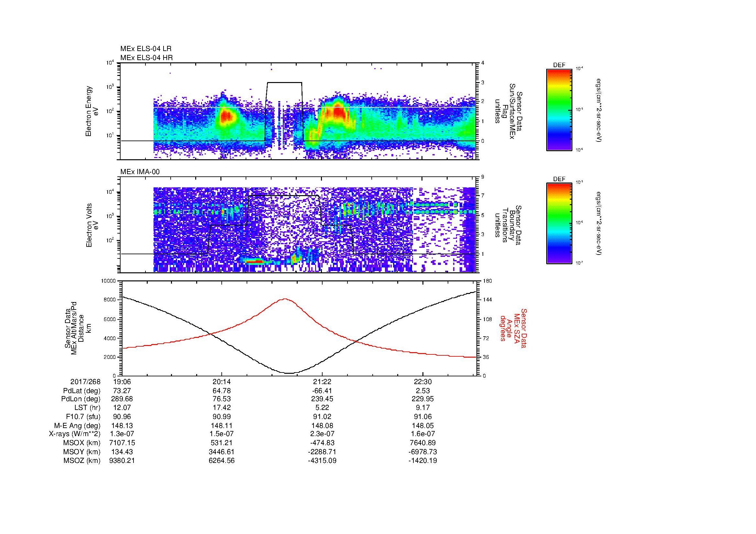Click the 'MEx ELS-04 HR' plot title

[x=146, y=58]
